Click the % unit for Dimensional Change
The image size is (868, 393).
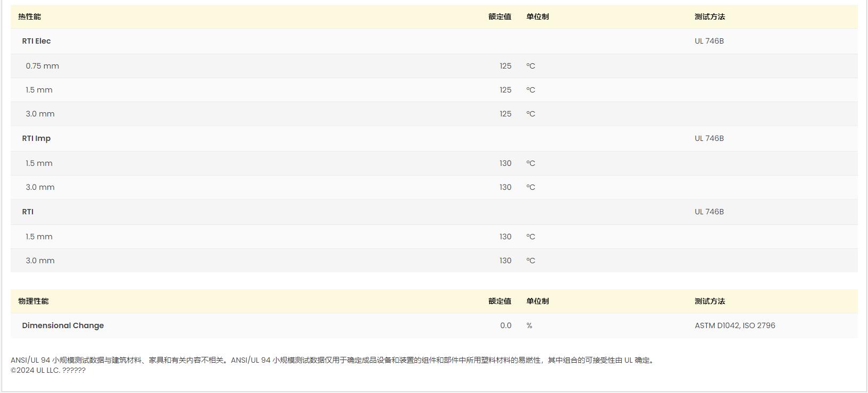[x=529, y=325]
